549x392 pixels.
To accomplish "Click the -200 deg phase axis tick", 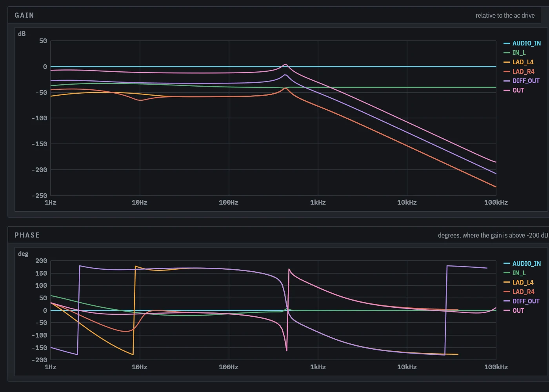I will [40, 360].
